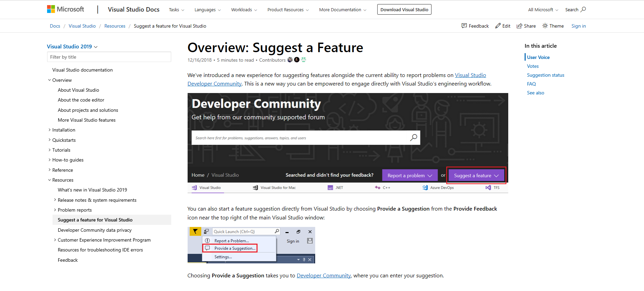Image resolution: width=644 pixels, height=291 pixels.
Task: Expand the Quickstarts section
Action: pyautogui.click(x=49, y=140)
